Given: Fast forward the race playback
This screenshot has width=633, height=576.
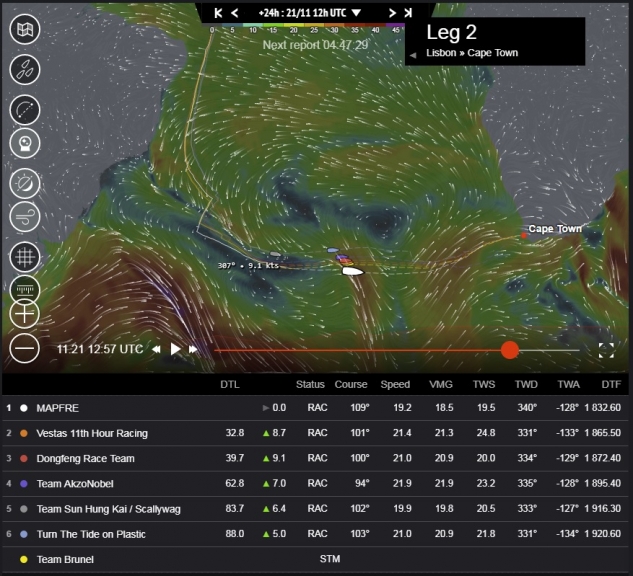Looking at the screenshot, I should 193,349.
